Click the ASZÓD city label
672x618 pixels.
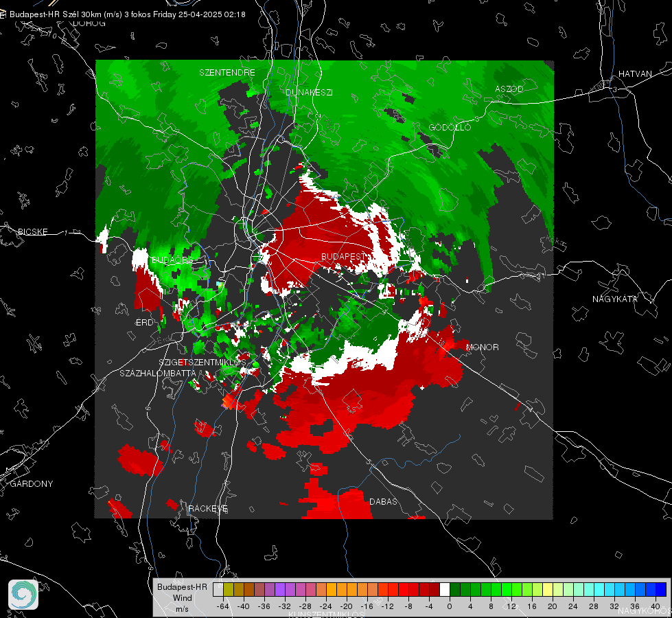click(x=509, y=89)
